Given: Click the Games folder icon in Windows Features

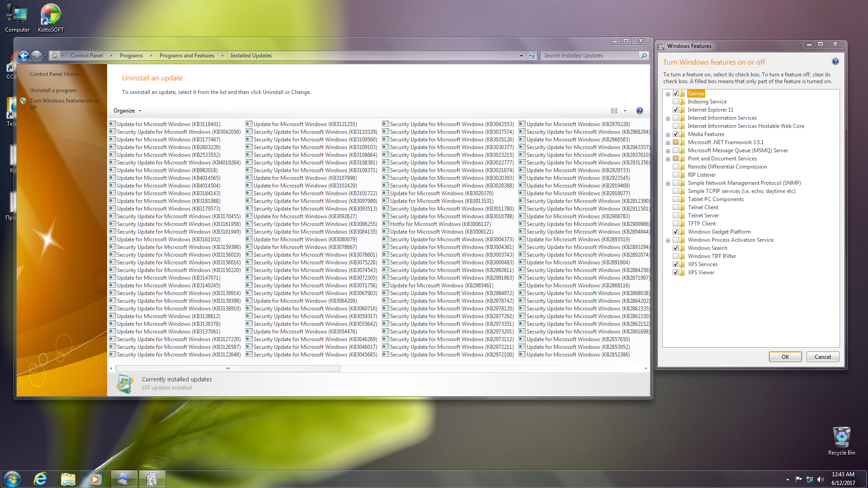Looking at the screenshot, I should [x=682, y=94].
